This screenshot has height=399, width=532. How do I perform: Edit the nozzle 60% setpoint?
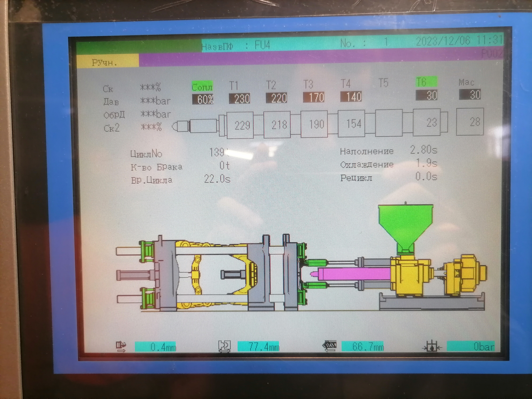click(x=203, y=99)
